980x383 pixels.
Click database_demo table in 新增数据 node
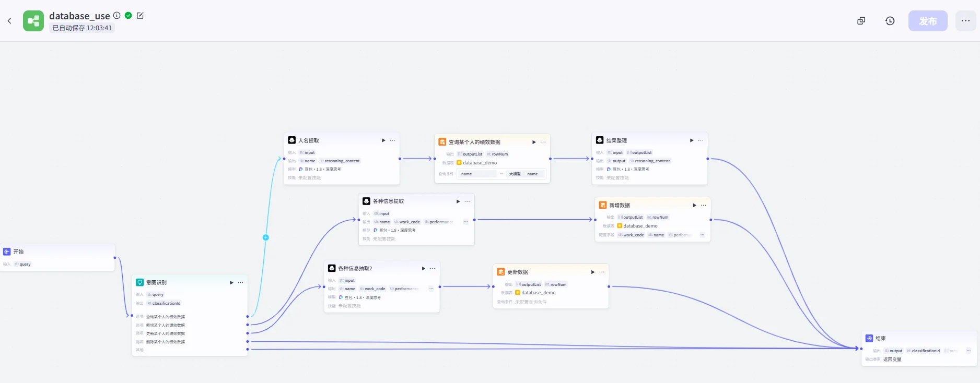click(637, 226)
